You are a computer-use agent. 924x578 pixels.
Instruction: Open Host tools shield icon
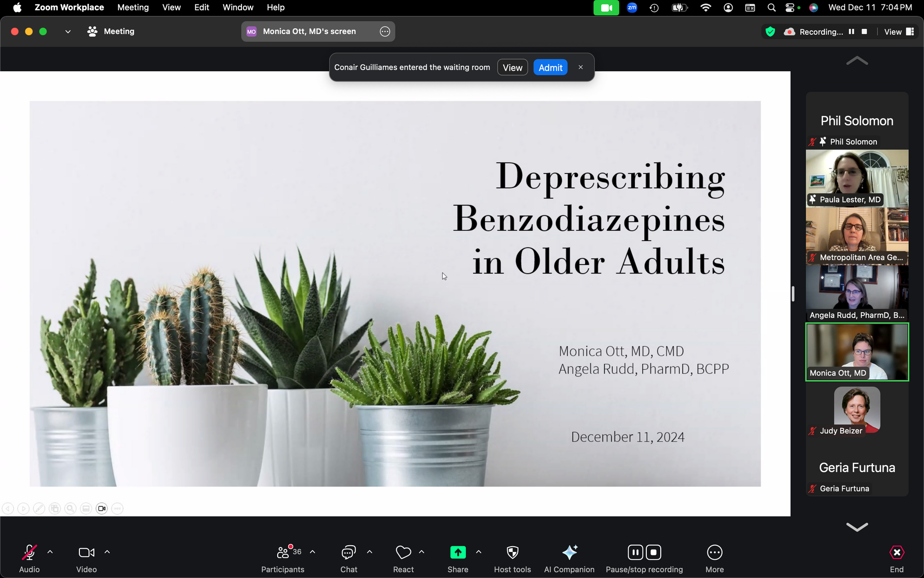513,552
